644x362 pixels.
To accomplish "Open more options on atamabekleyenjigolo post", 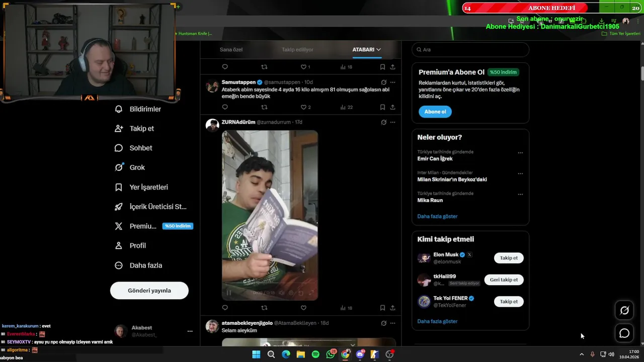I will (393, 323).
